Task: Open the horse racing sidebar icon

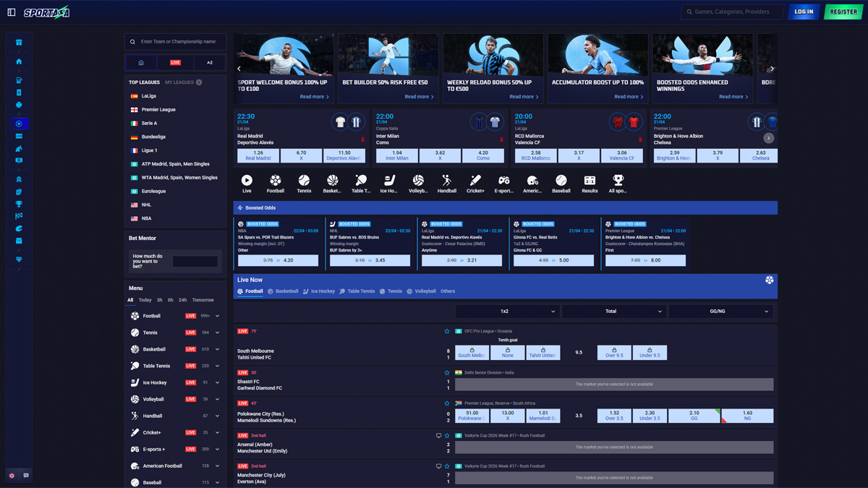Action: coord(19,148)
